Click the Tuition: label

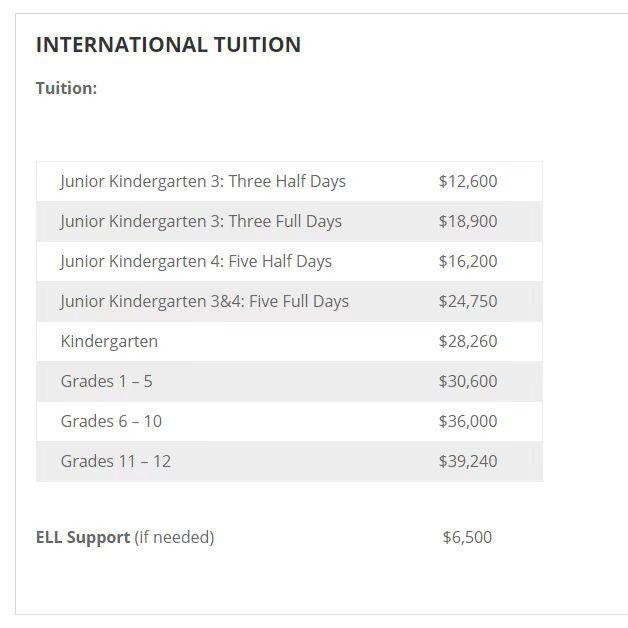pos(66,88)
